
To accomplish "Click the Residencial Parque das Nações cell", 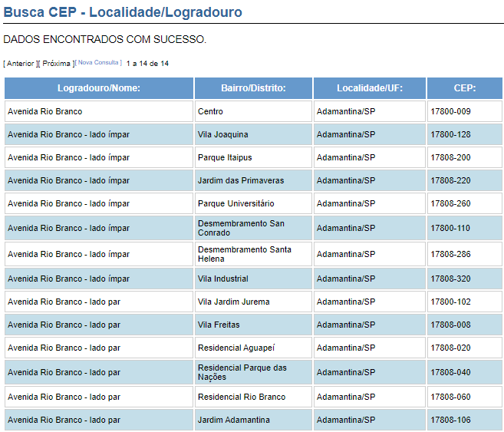I will point(253,372).
